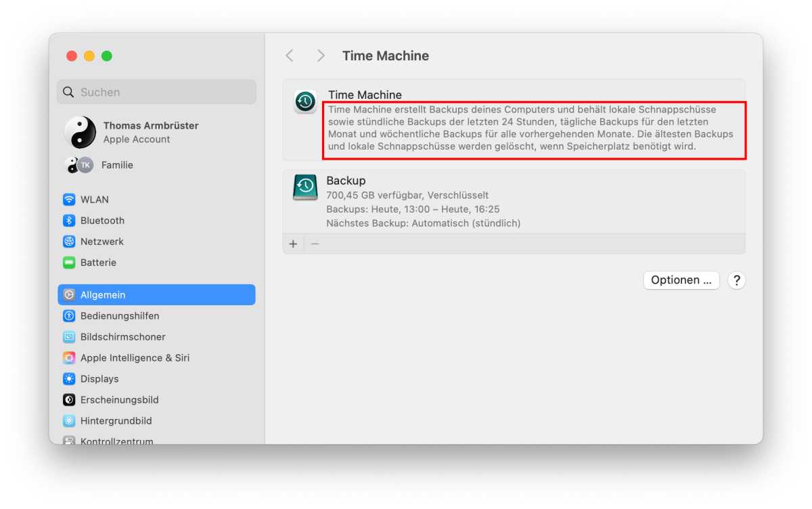Open Batterie settings pane
This screenshot has height=509, width=812.
click(x=156, y=263)
